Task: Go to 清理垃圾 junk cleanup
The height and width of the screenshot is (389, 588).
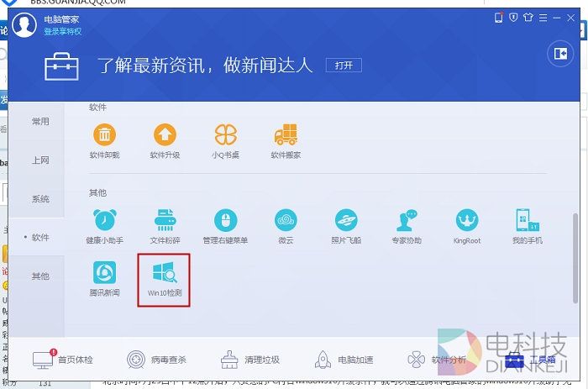Action: [250, 360]
